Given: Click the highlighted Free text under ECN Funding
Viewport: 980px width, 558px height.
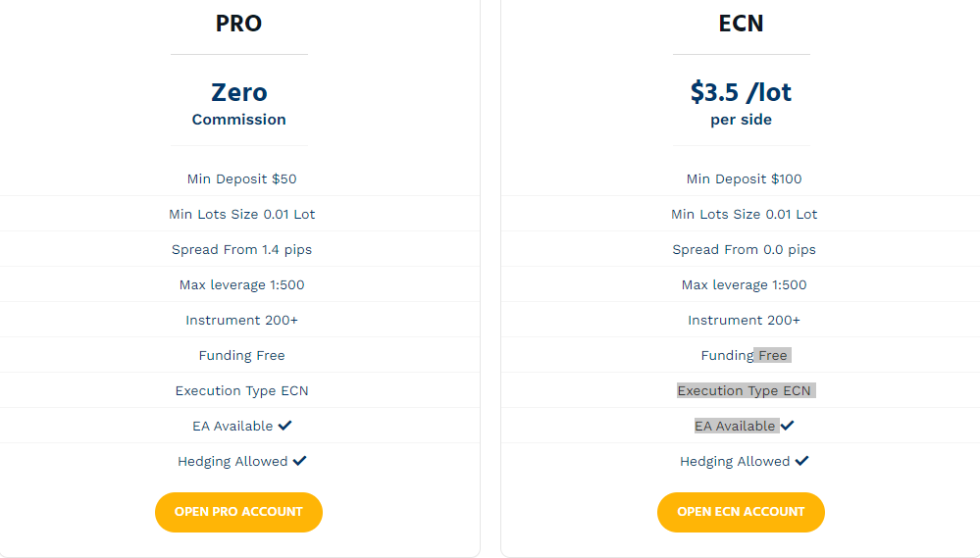Looking at the screenshot, I should 772,356.
